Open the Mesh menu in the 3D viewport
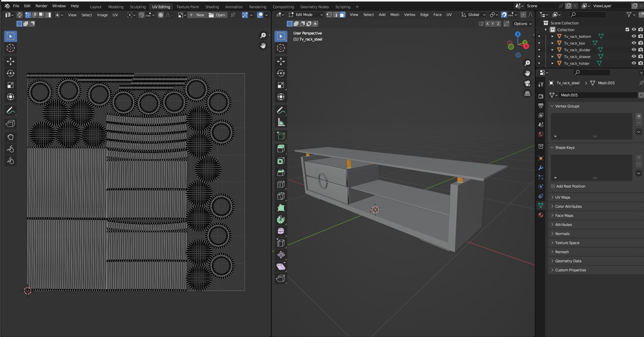 pyautogui.click(x=395, y=15)
